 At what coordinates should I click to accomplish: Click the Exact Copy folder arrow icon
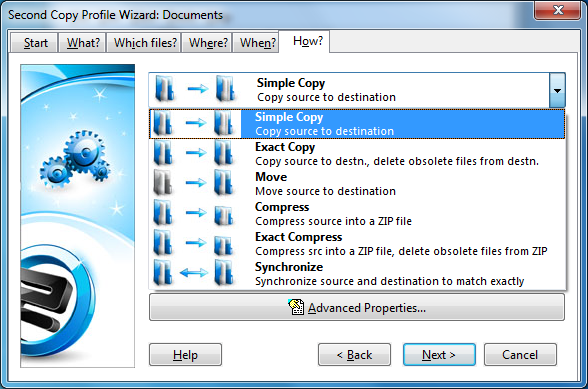point(196,152)
